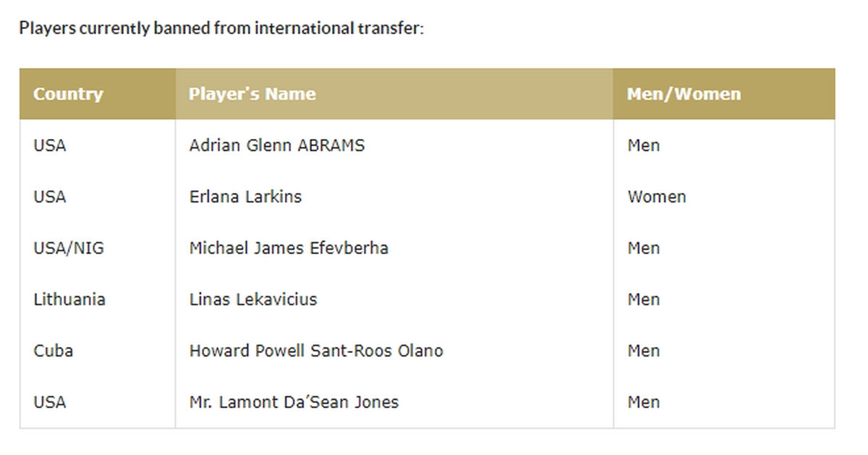Image resolution: width=868 pixels, height=455 pixels.
Task: Click the Cuba country cell
Action: point(53,351)
